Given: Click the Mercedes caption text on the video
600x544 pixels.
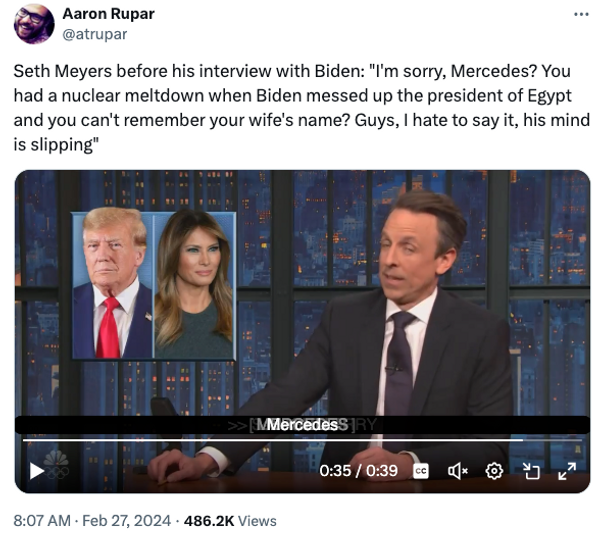Looking at the screenshot, I should (x=302, y=425).
